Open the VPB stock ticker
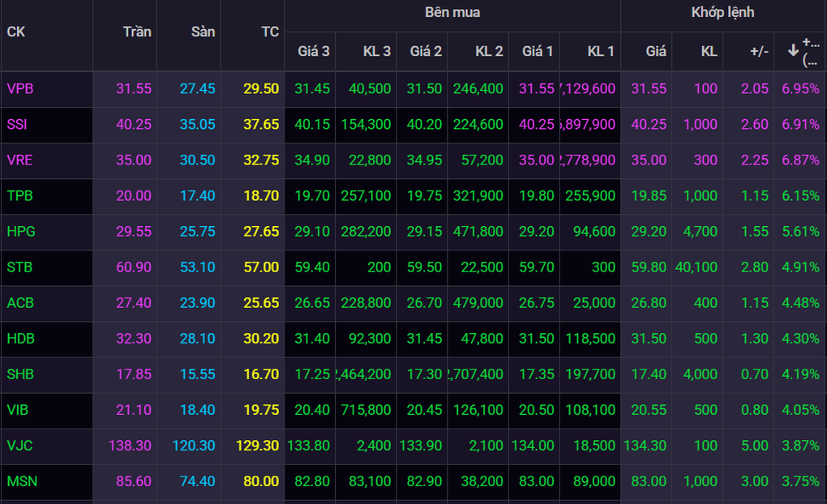Viewport: 827px width, 504px height. coord(20,89)
